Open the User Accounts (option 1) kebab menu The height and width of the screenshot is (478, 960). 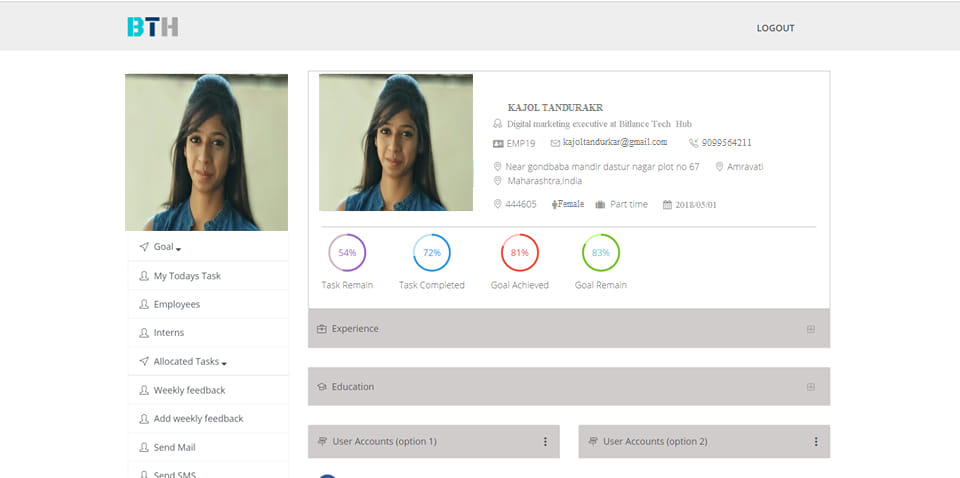pyautogui.click(x=545, y=441)
